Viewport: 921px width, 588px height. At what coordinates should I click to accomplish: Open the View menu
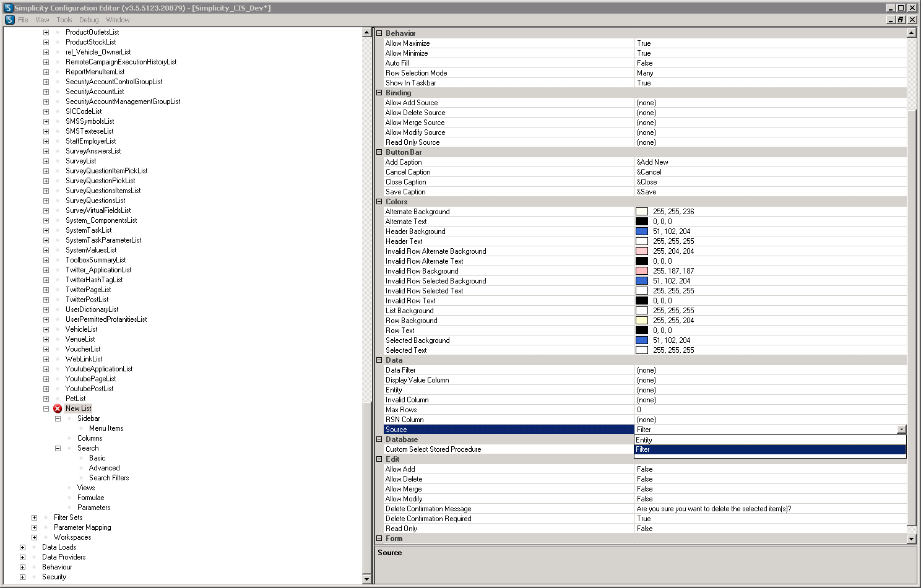42,20
